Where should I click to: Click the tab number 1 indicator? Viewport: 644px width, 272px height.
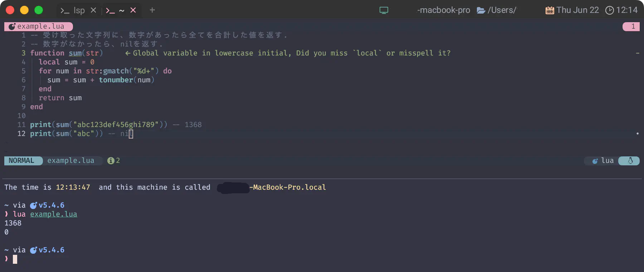(x=631, y=26)
